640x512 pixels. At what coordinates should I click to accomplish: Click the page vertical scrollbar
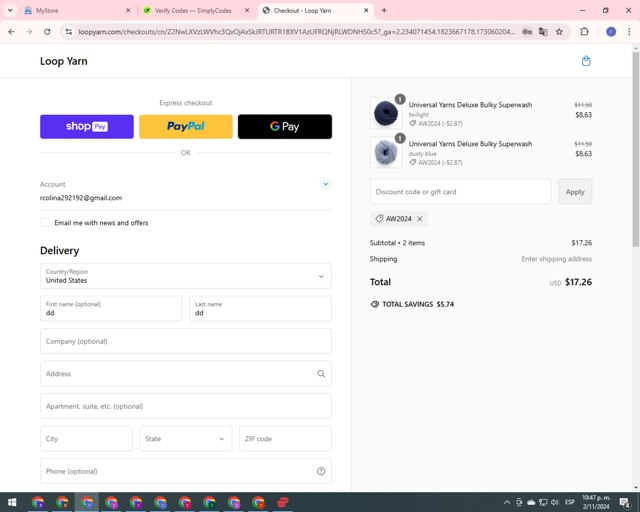click(x=636, y=149)
